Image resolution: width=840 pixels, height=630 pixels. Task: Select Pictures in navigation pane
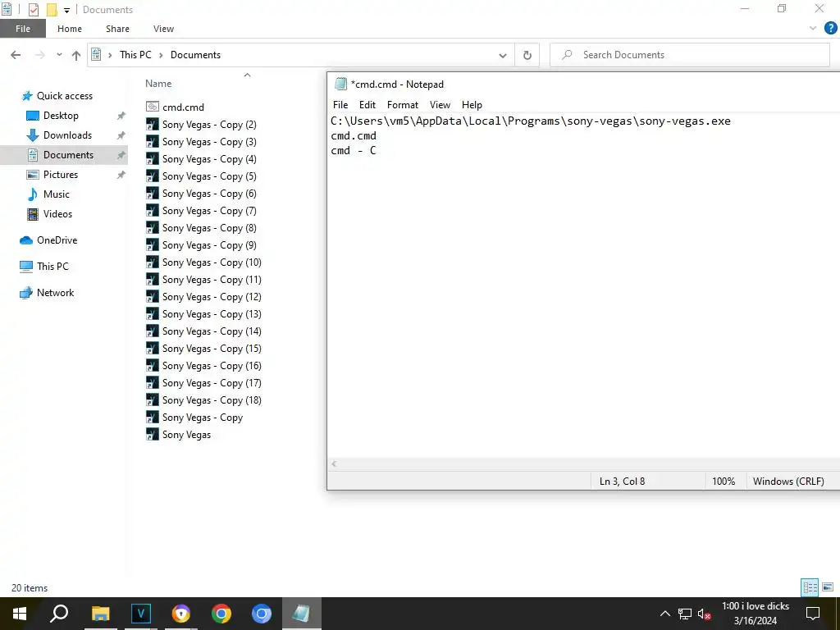click(61, 175)
